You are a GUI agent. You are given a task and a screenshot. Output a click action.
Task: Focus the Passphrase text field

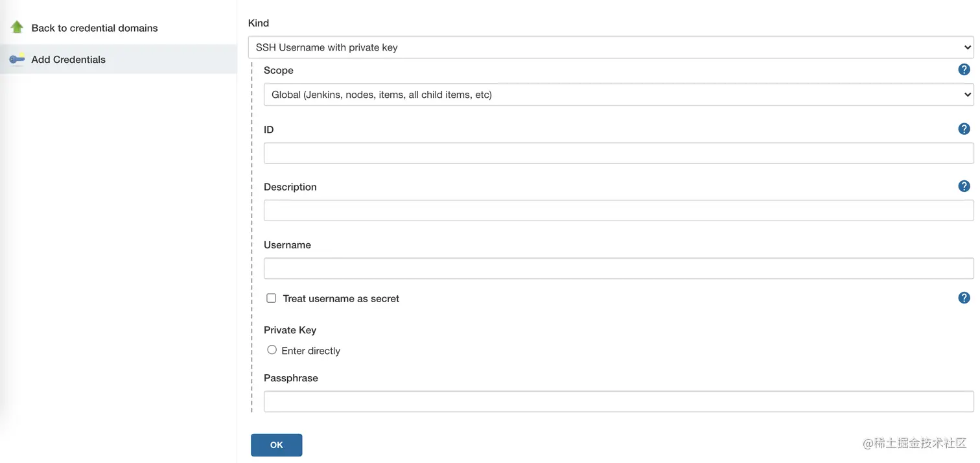point(618,401)
